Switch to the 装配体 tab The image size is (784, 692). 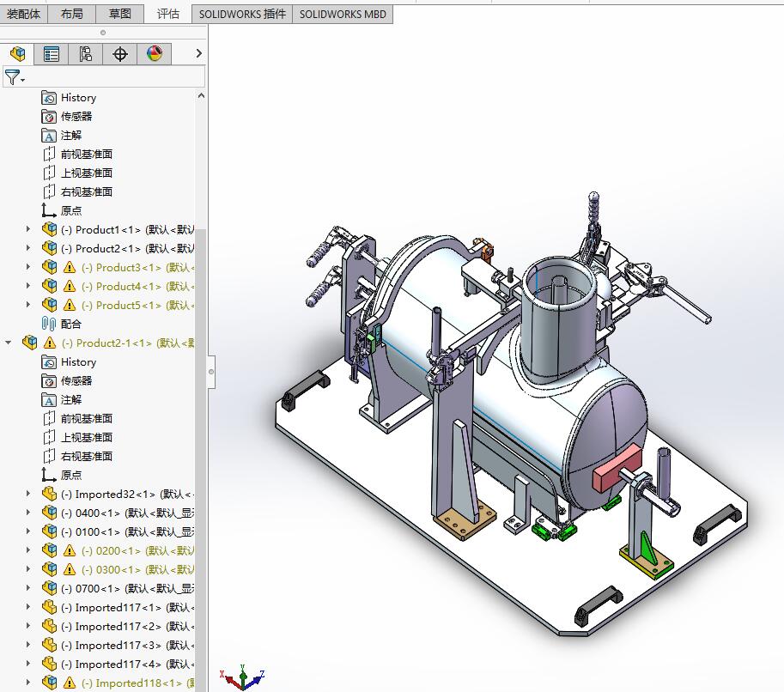point(23,14)
